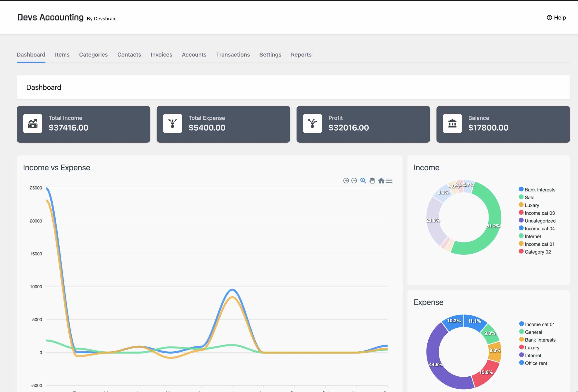Toggle Sale in Income legend
Image resolution: width=578 pixels, height=392 pixels.
coord(527,197)
